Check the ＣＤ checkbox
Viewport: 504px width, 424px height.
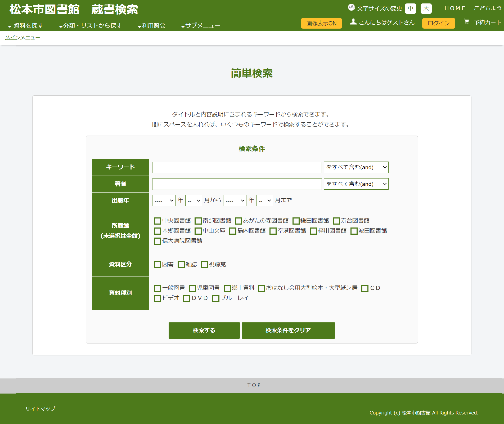(365, 288)
